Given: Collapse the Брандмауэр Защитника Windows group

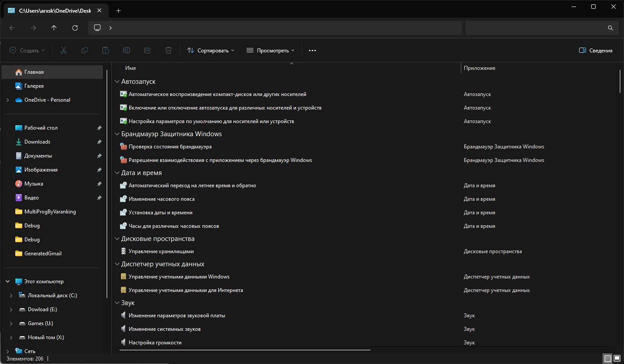Looking at the screenshot, I should (117, 134).
